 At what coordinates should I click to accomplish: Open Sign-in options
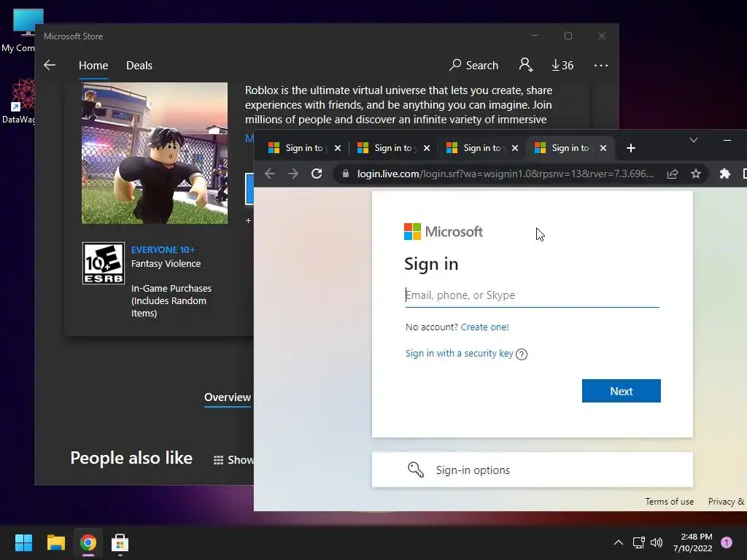click(532, 470)
